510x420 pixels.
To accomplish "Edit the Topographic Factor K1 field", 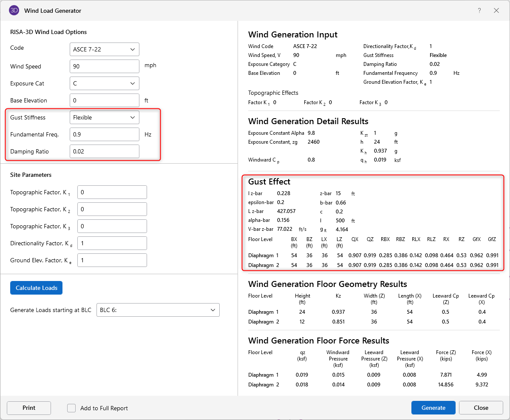I will coord(112,192).
